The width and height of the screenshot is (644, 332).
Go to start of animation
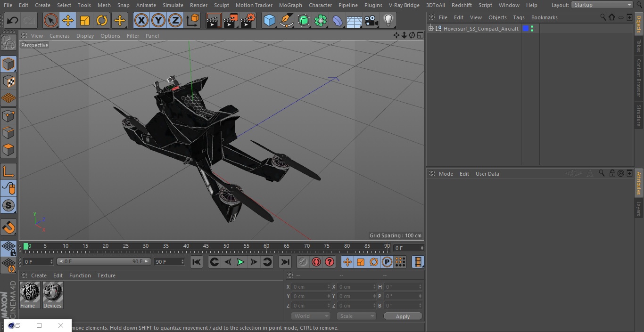[x=197, y=262]
